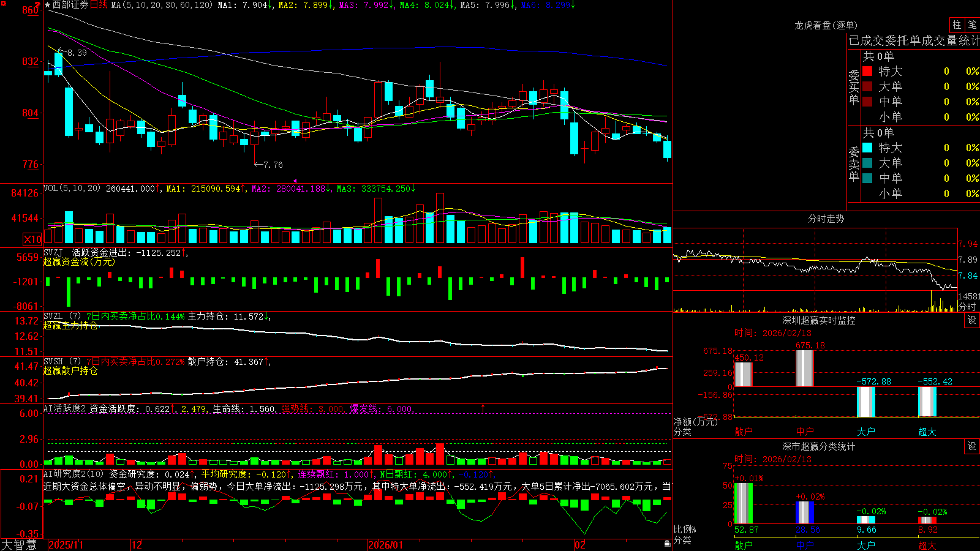Click the MA(5,10,20,30,60,120) indicator label
This screenshot has width=980, height=551.
162,5
